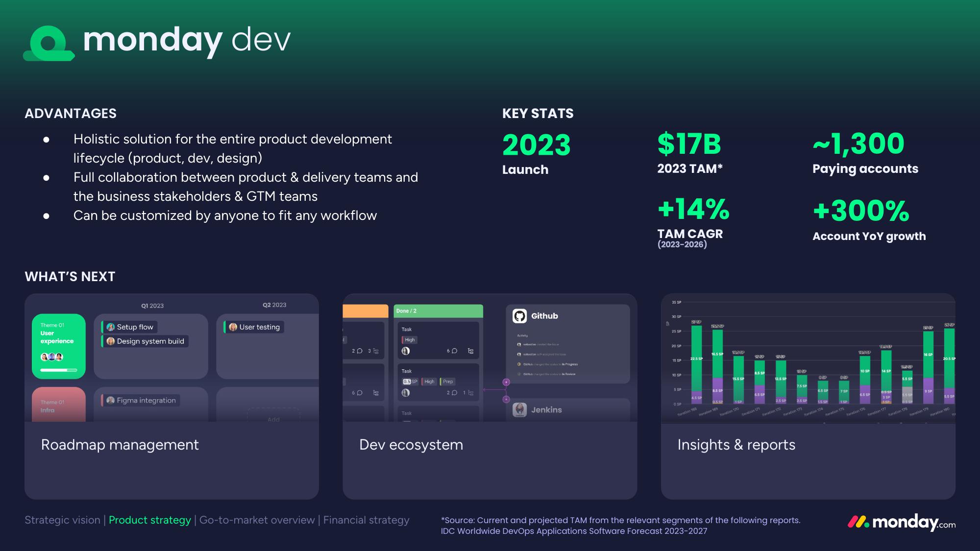The image size is (980, 551).
Task: Select the Theme 01 Infra card
Action: click(59, 405)
